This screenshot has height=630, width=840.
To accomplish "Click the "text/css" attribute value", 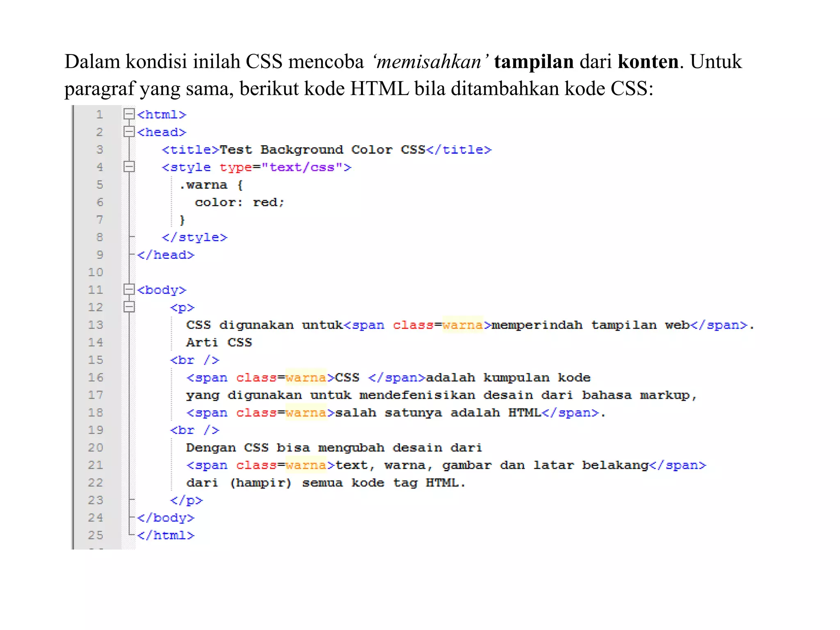I will (x=302, y=167).
